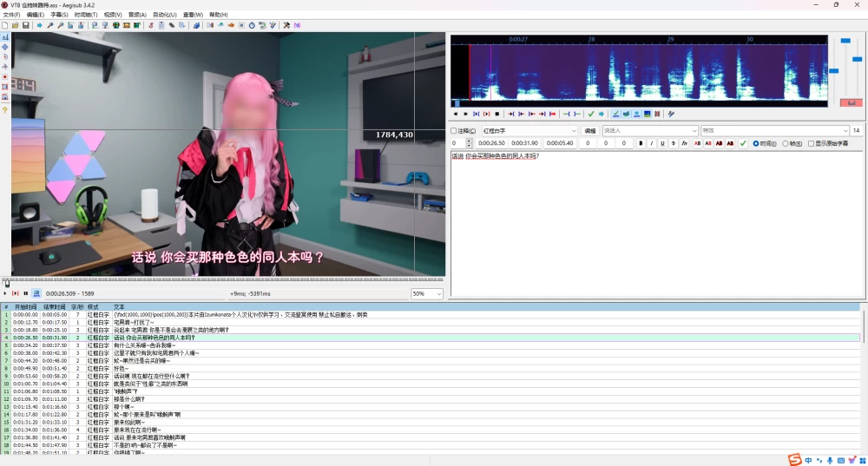
Task: Open the spectrum analyzer mode toggle icon
Action: [x=648, y=114]
